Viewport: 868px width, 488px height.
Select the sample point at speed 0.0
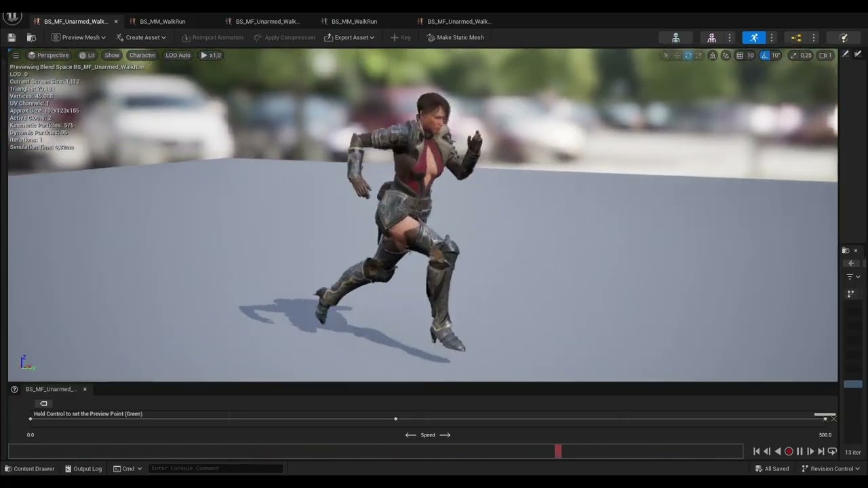pyautogui.click(x=31, y=419)
